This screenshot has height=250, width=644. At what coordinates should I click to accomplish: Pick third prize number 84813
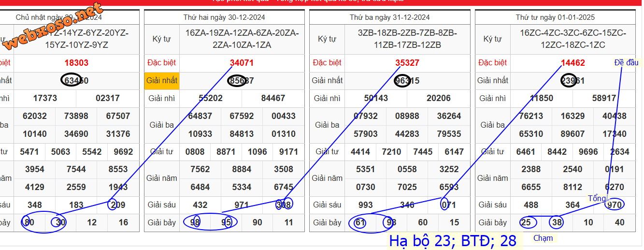242,134
